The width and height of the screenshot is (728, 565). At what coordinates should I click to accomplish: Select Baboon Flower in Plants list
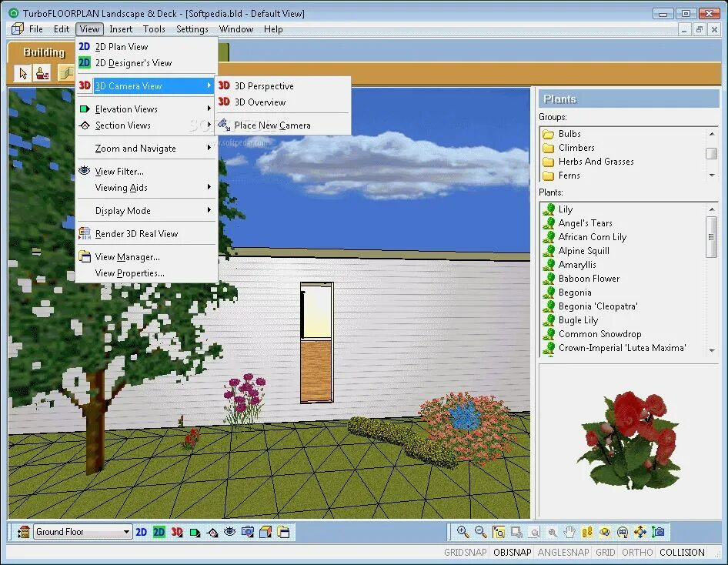tap(589, 279)
